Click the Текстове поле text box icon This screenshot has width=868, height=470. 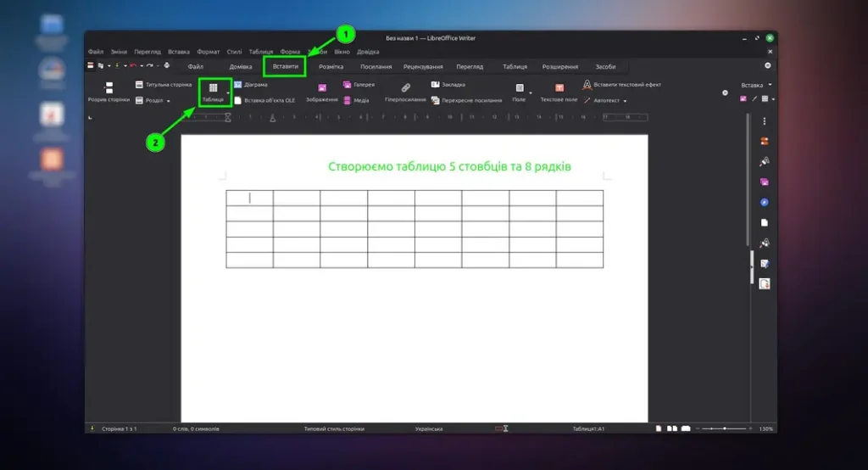(x=559, y=87)
